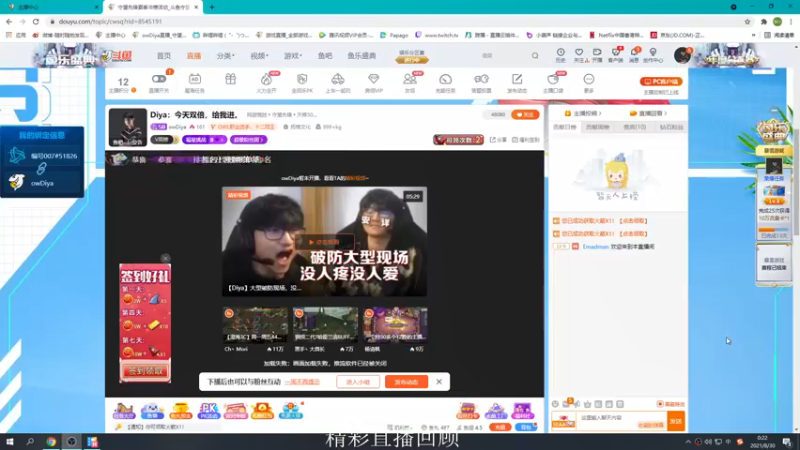The image size is (800, 450).
Task: Click 一周不再提示 link in popup
Action: point(302,382)
